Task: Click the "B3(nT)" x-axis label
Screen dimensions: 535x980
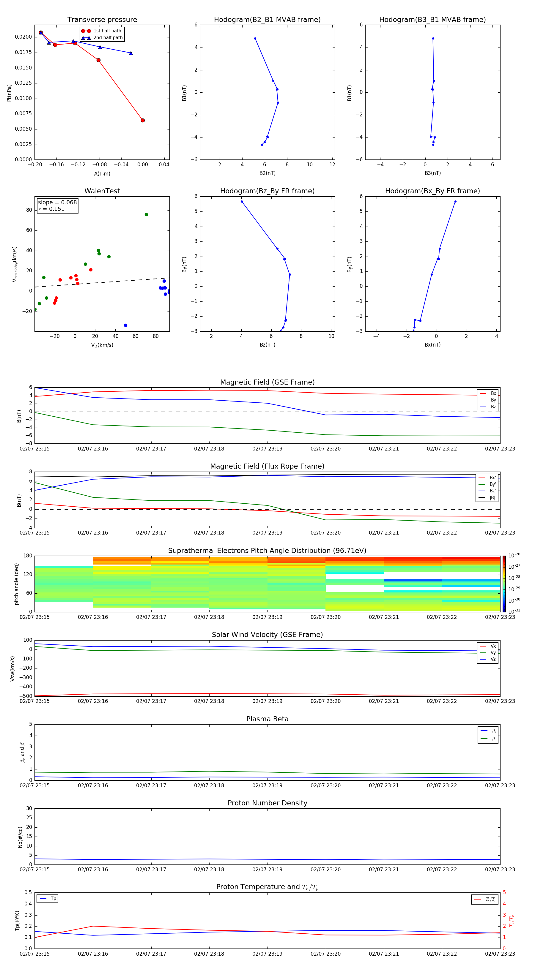Action: 432,173
